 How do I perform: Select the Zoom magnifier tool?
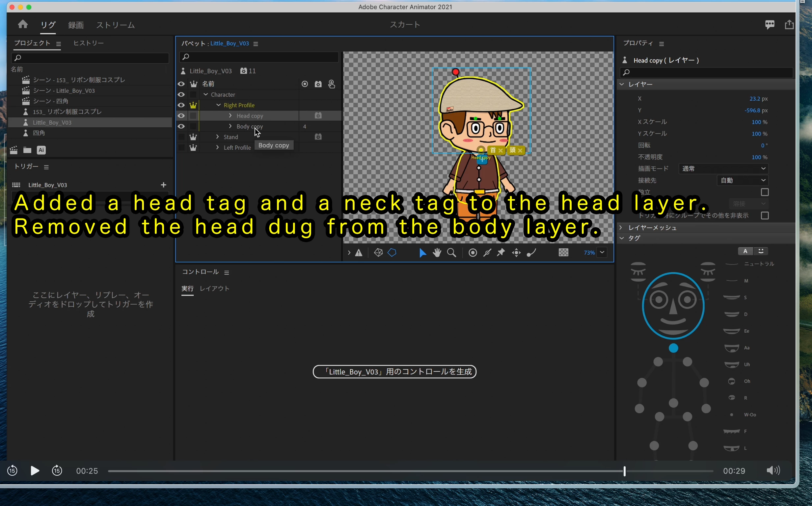point(451,253)
